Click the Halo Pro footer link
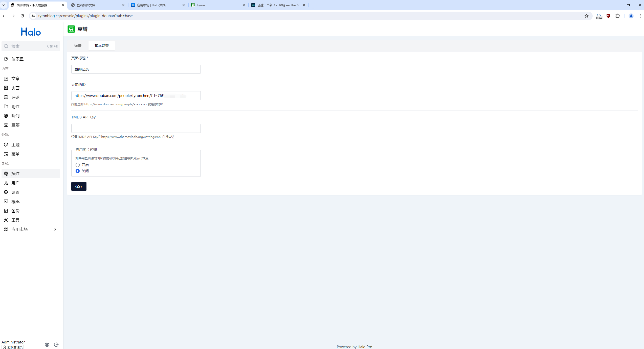Image resolution: width=644 pixels, height=349 pixels. point(365,347)
